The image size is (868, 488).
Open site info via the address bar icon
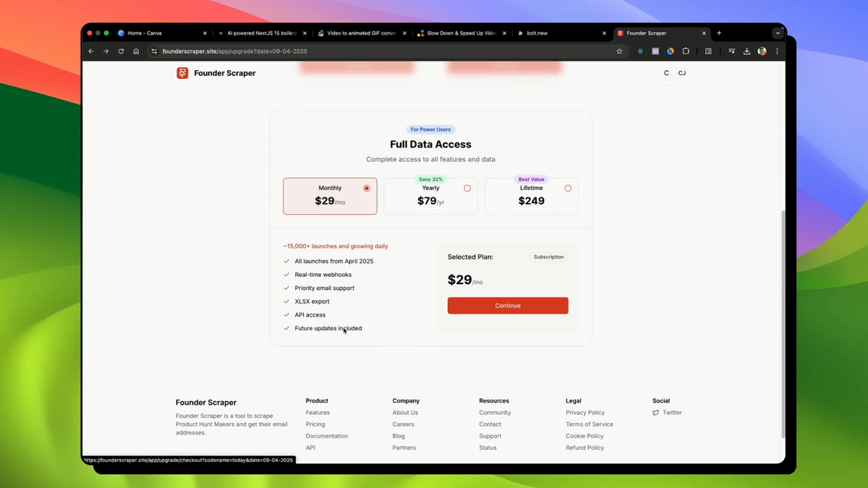[x=154, y=51]
